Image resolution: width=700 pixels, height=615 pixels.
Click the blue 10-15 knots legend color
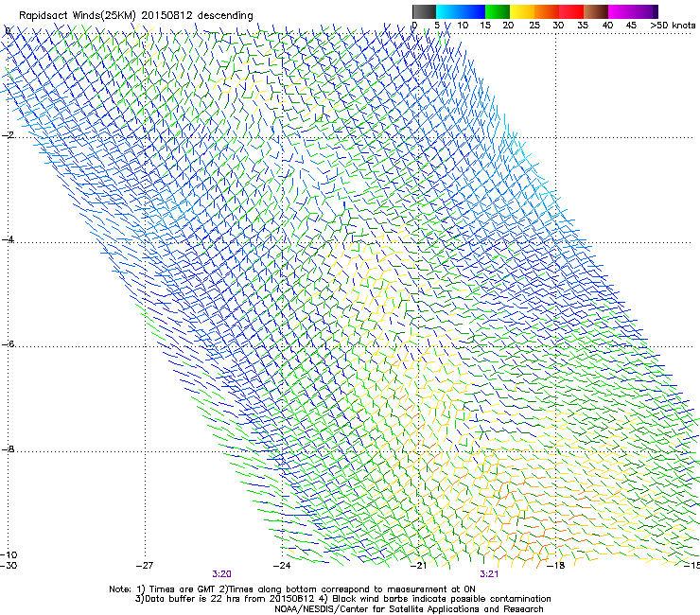pos(473,11)
